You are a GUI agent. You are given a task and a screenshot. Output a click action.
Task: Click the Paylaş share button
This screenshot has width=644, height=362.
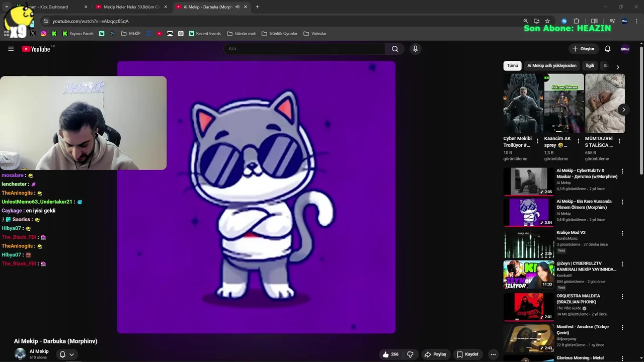point(435,354)
